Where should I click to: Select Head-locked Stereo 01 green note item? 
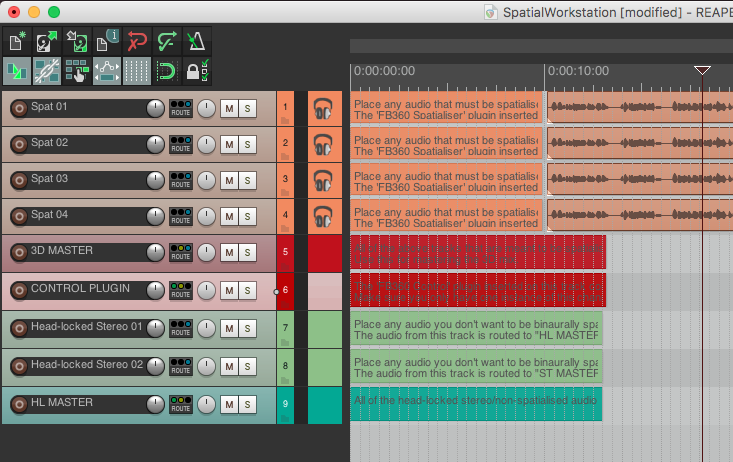coord(476,328)
